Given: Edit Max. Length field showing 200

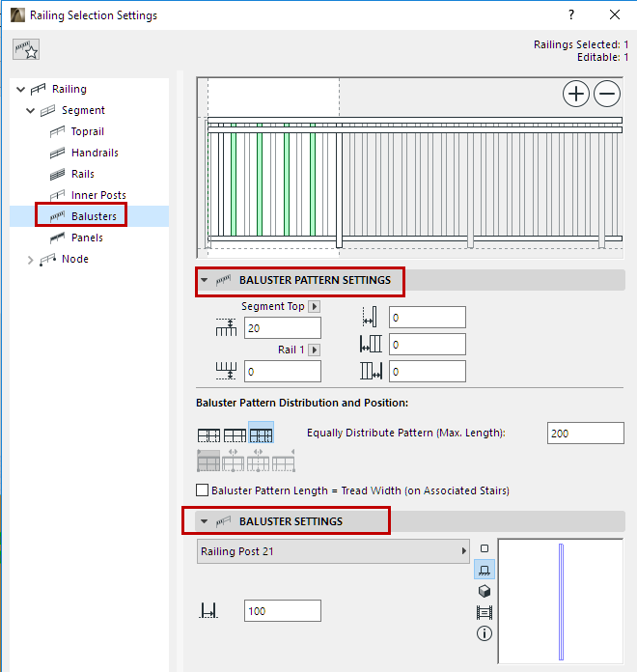Looking at the screenshot, I should [585, 433].
